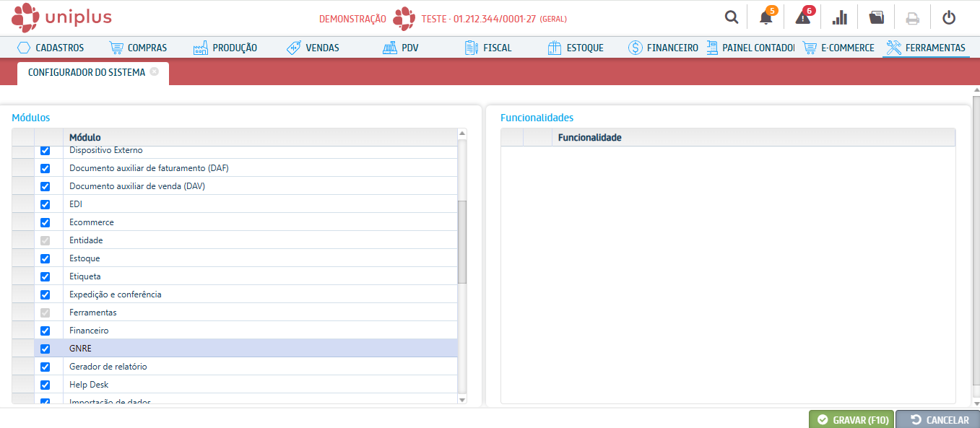Click the search magnifier icon
The width and height of the screenshot is (980, 428).
pyautogui.click(x=732, y=18)
